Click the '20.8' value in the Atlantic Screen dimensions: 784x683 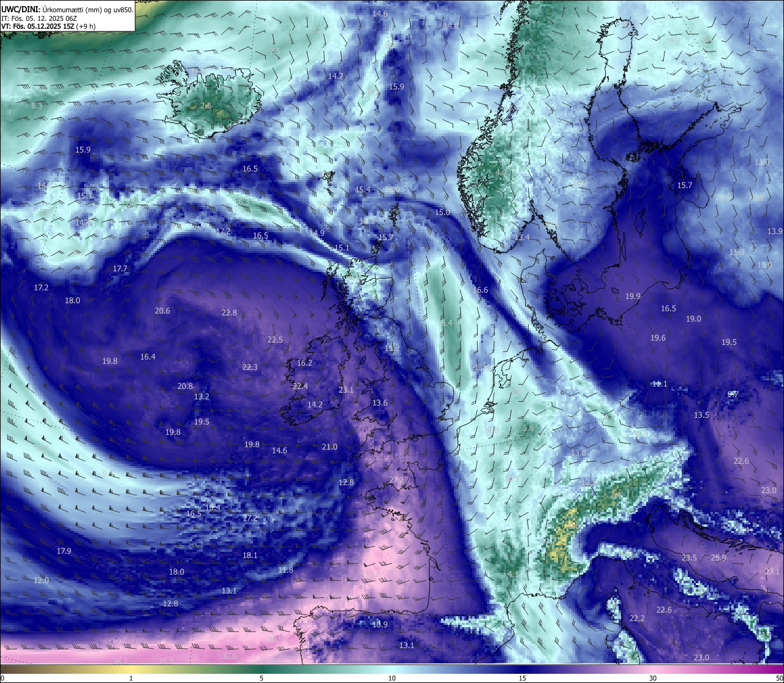point(185,387)
